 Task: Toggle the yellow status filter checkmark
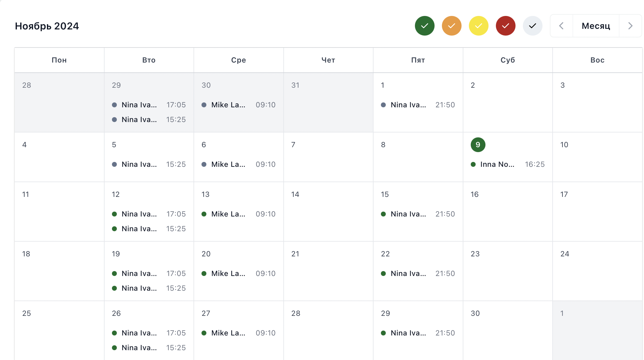(478, 26)
